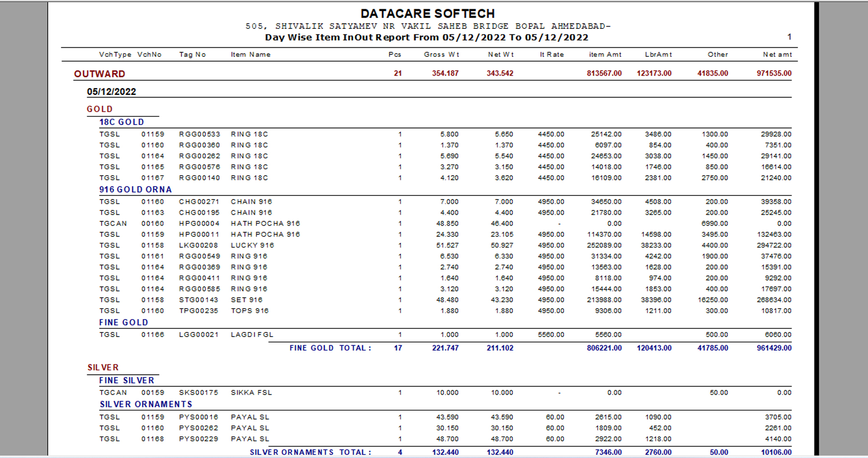
Task: Click tag number RGG00585
Action: (x=200, y=289)
